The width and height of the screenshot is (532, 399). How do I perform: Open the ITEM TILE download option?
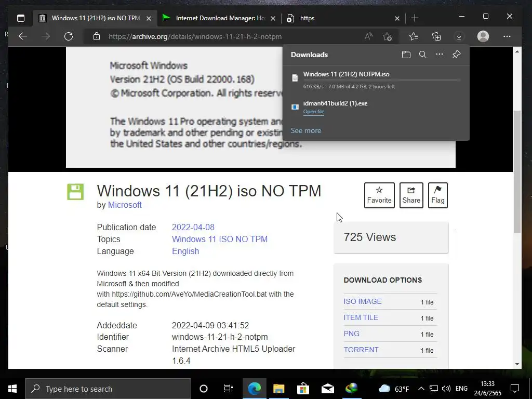[x=361, y=317]
